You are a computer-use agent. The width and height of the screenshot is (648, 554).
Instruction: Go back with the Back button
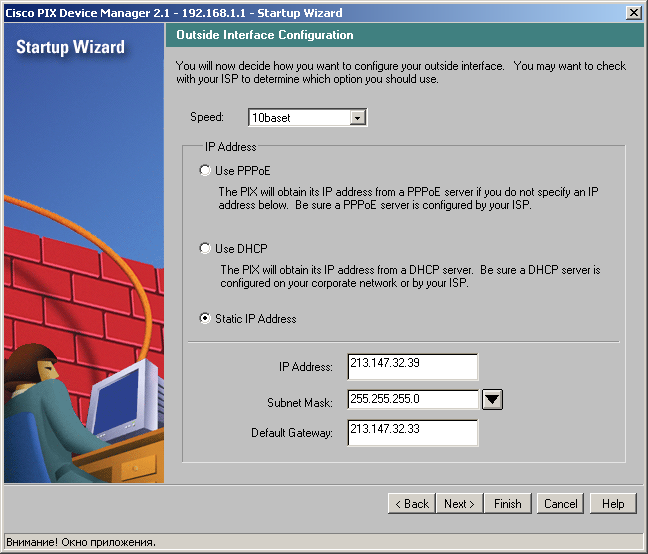(x=412, y=504)
